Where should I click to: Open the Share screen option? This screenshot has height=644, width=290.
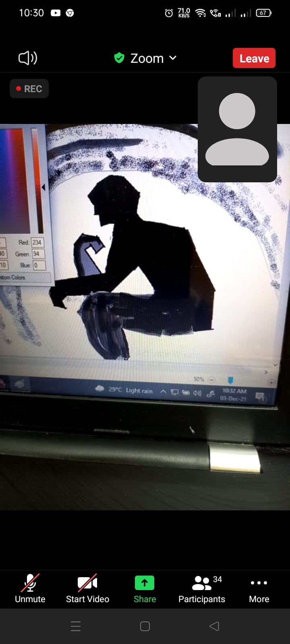pos(145,588)
